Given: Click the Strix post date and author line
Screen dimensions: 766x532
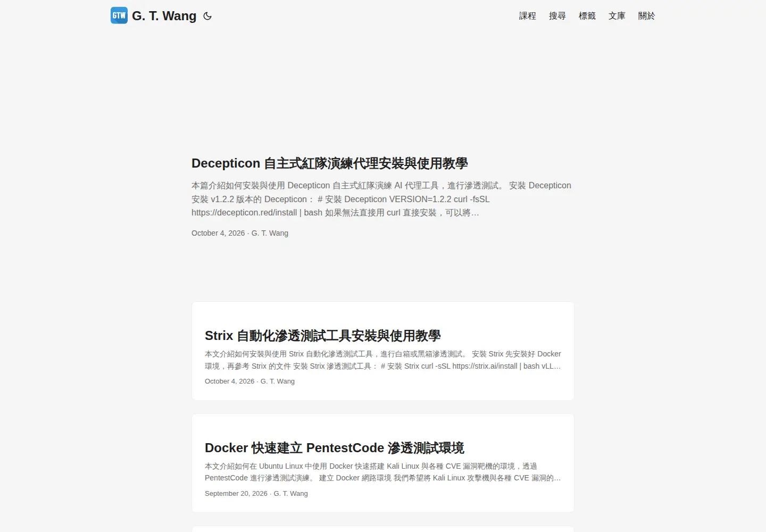Looking at the screenshot, I should click(x=249, y=381).
